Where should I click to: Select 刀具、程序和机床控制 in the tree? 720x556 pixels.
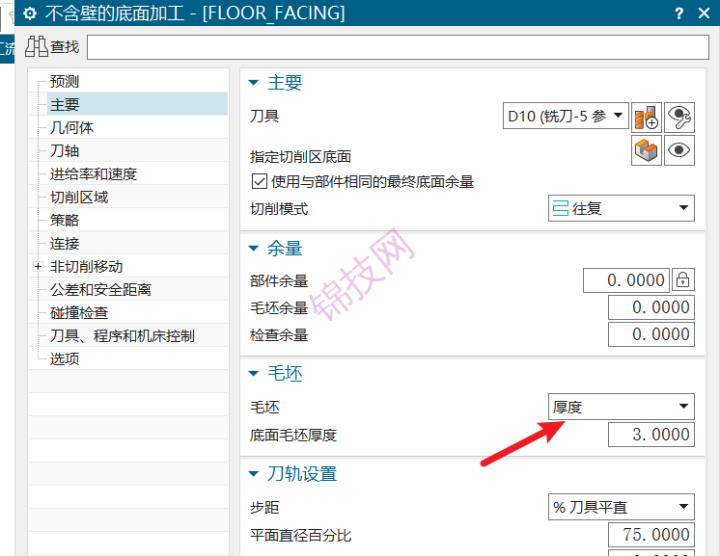coord(122,336)
